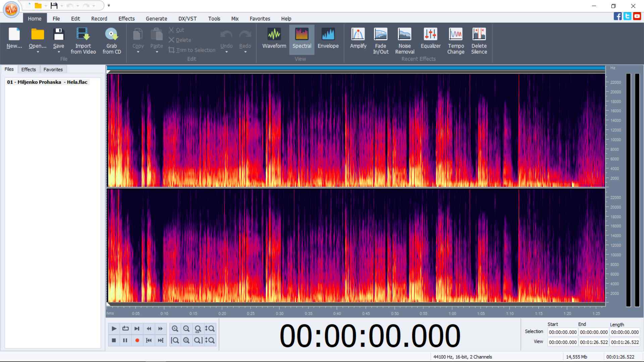Click the Noise Removal effect icon
This screenshot has width=644, height=362.
click(x=405, y=35)
